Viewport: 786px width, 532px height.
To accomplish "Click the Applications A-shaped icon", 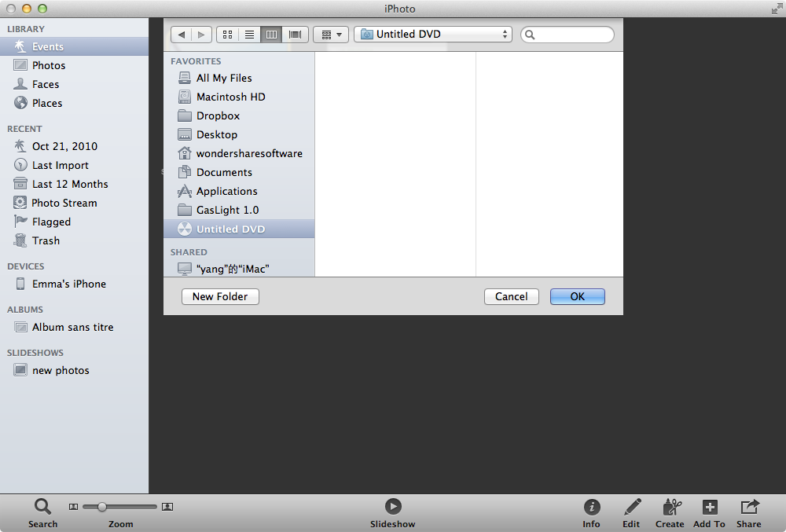I will [x=185, y=191].
